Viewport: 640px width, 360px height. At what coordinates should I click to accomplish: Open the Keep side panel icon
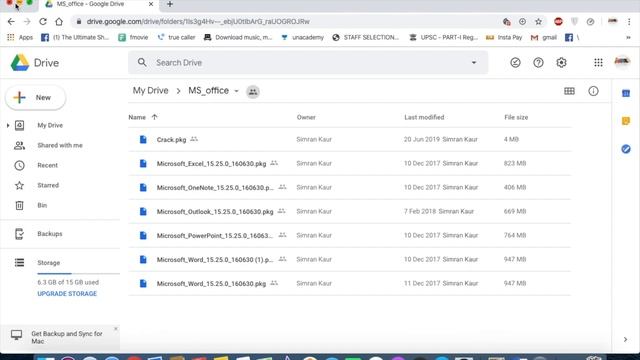(x=626, y=121)
